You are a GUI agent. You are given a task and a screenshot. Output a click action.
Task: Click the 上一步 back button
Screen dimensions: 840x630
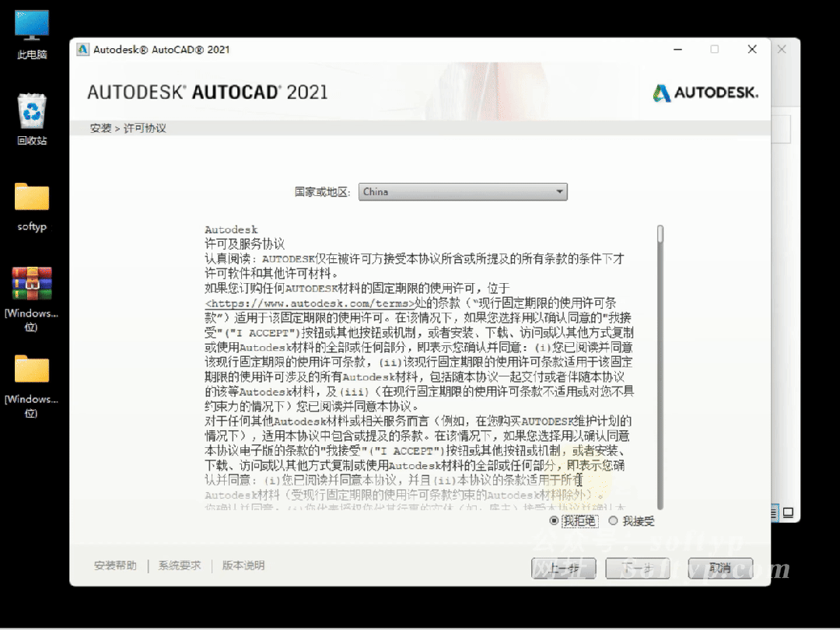pos(564,569)
